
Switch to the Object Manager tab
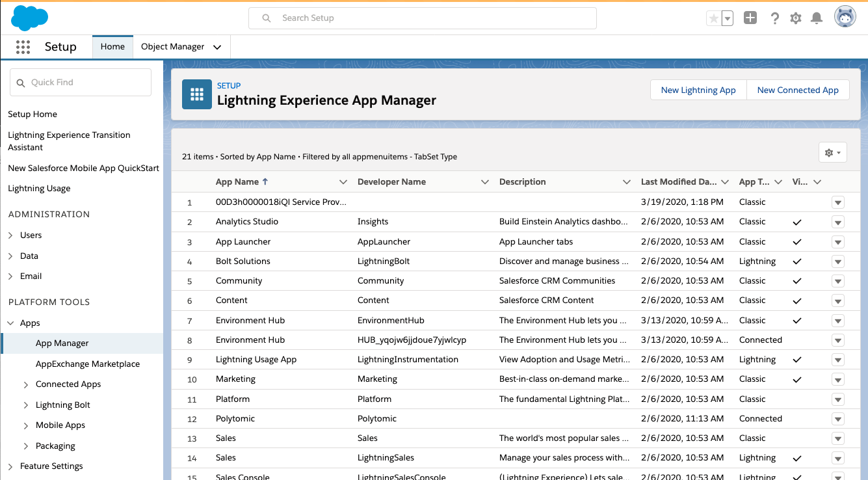(172, 47)
